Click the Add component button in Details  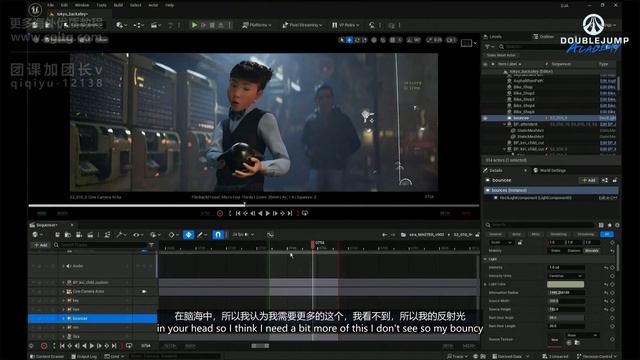[x=589, y=180]
